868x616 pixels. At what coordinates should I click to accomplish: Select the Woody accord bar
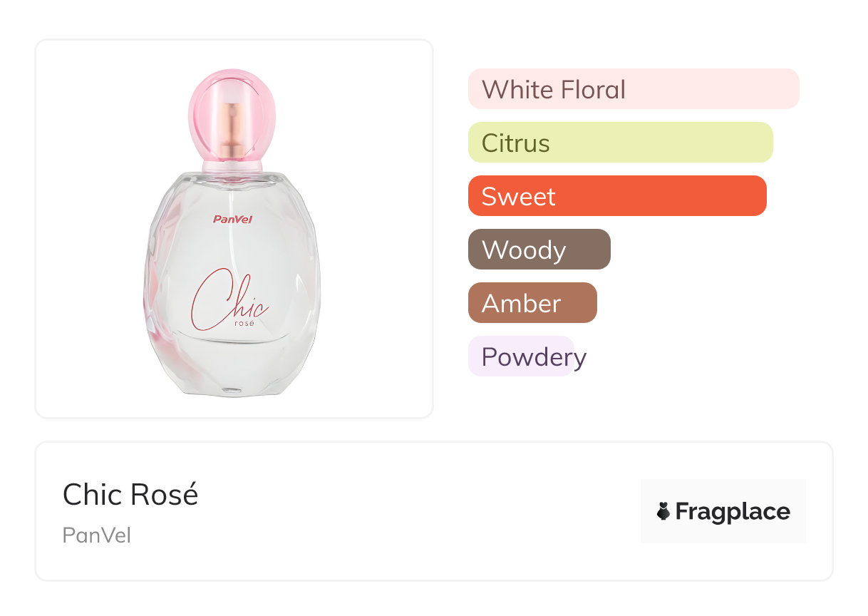click(539, 250)
